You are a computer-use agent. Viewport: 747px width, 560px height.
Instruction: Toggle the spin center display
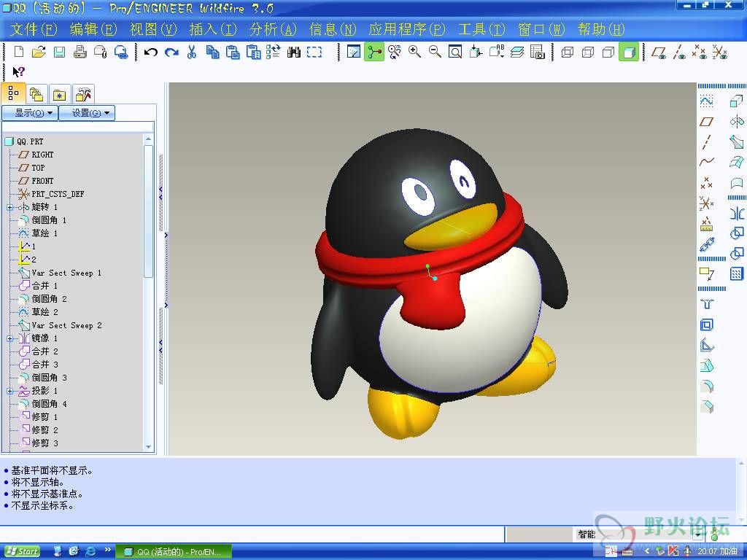point(374,52)
